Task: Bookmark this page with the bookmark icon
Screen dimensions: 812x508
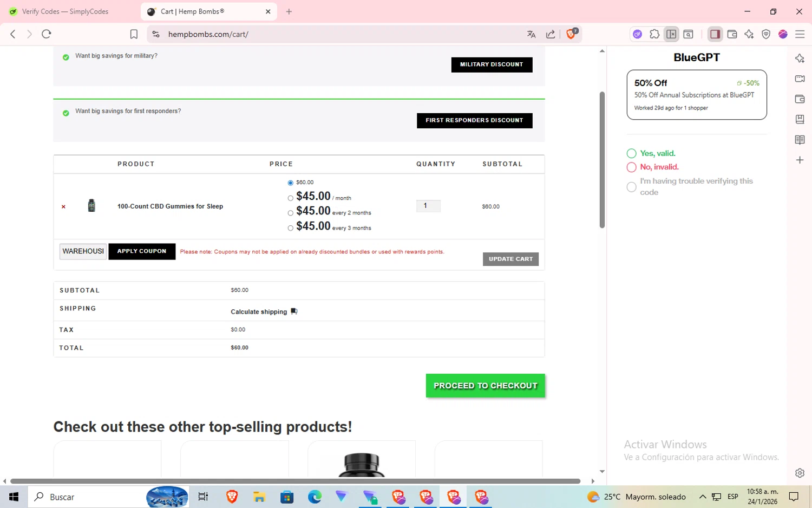Action: (134, 34)
